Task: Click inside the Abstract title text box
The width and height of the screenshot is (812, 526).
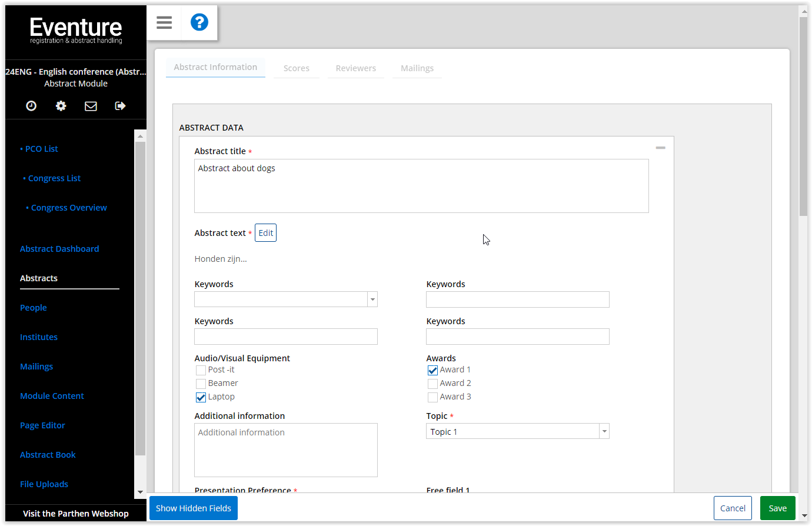Action: click(421, 186)
